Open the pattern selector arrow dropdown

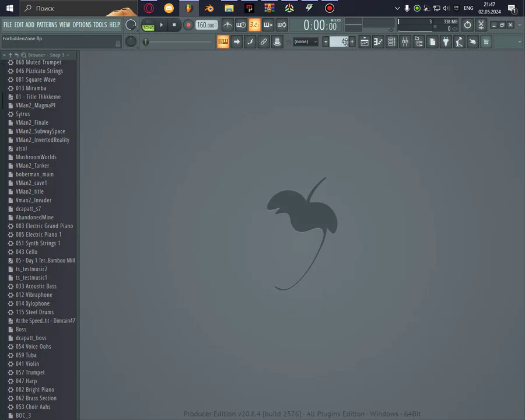tap(325, 42)
